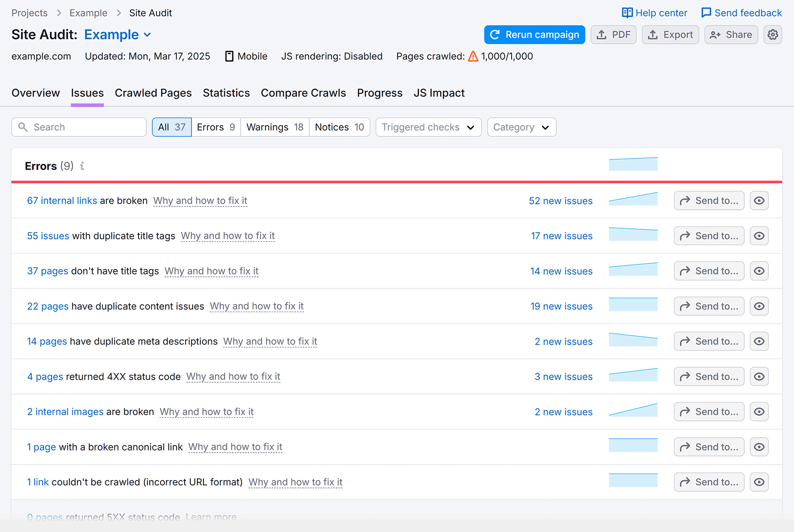
Task: Open the settings gear icon
Action: click(772, 35)
